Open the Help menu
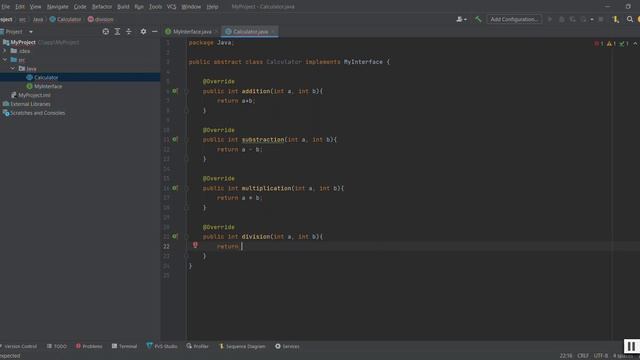This screenshot has width=640, height=360. click(x=212, y=7)
